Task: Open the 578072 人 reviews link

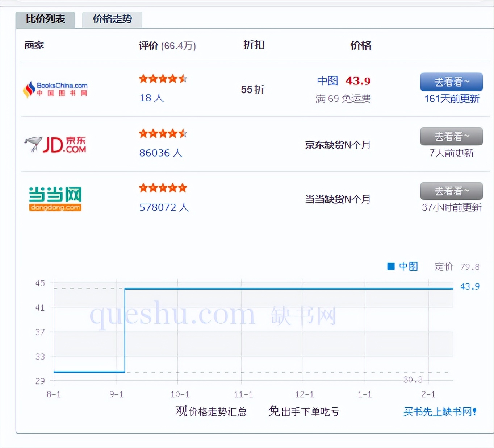Action: [163, 207]
